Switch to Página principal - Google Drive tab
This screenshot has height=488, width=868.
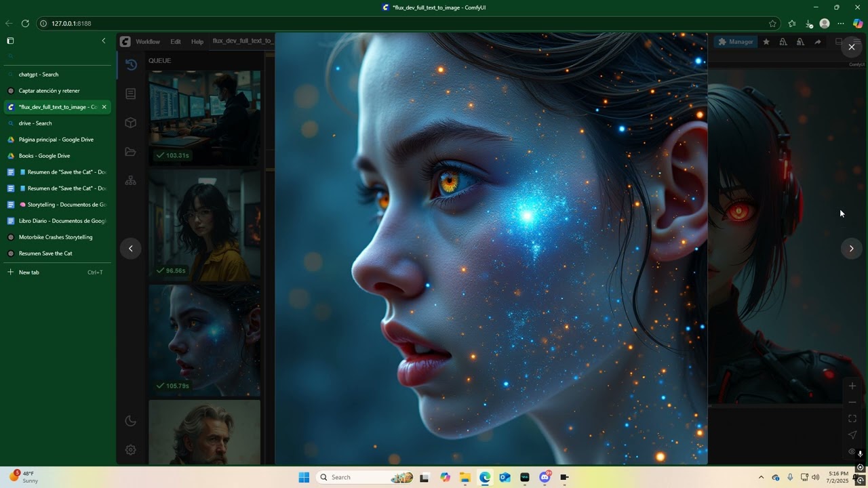tap(57, 140)
